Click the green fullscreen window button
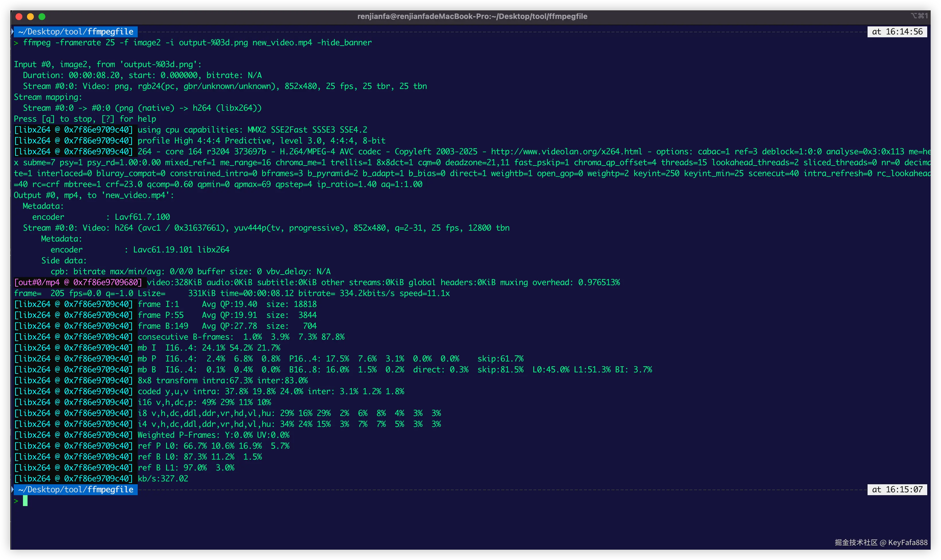 pos(42,17)
